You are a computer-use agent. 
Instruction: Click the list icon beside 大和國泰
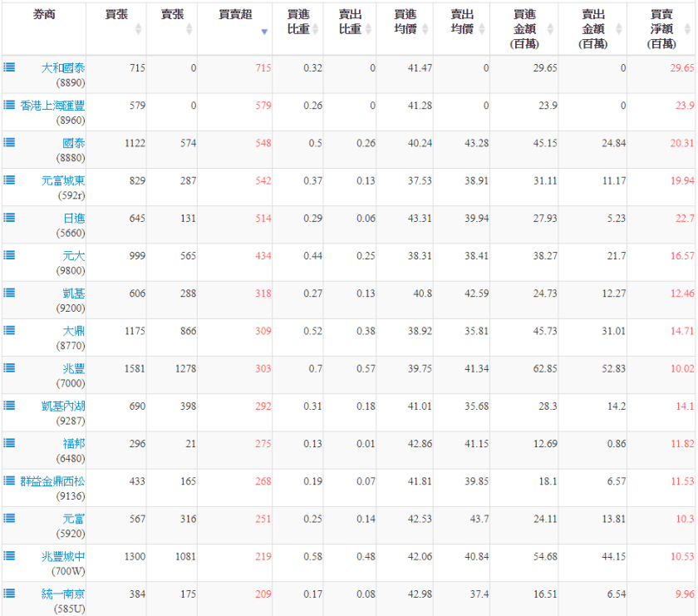[8, 67]
